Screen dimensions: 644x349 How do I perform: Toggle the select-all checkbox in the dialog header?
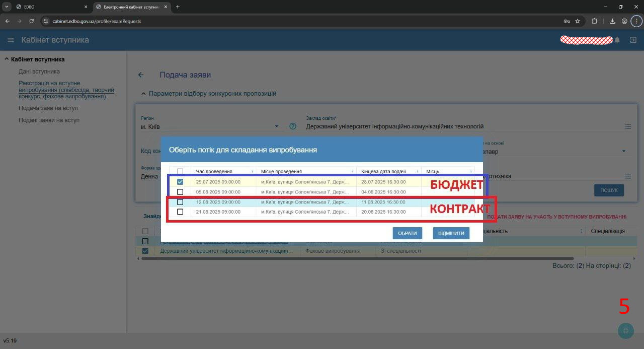[180, 172]
